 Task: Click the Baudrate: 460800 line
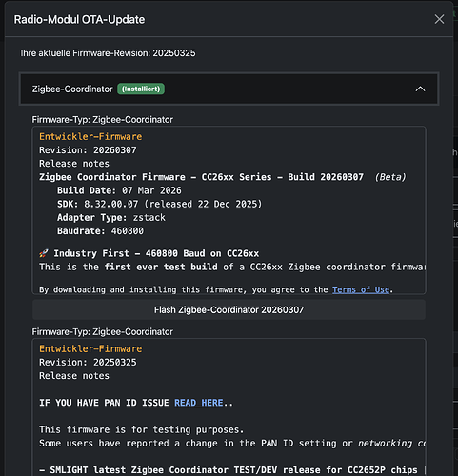click(100, 231)
